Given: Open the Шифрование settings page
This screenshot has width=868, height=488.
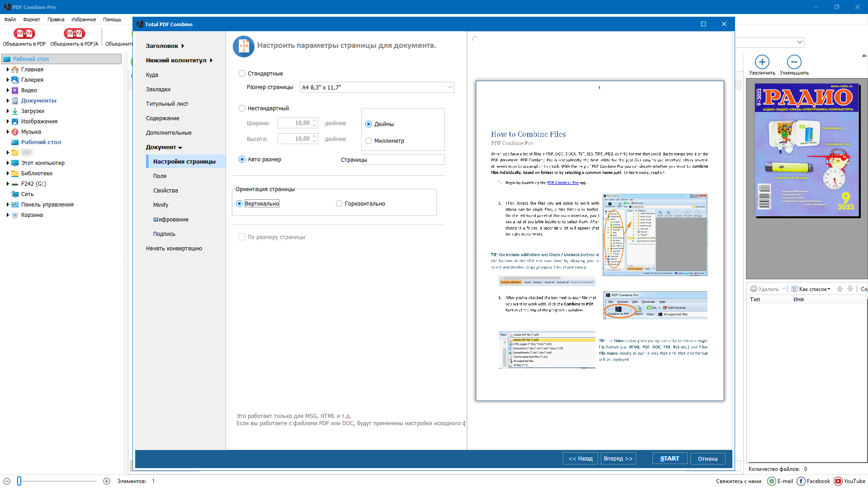Looking at the screenshot, I should pos(170,220).
